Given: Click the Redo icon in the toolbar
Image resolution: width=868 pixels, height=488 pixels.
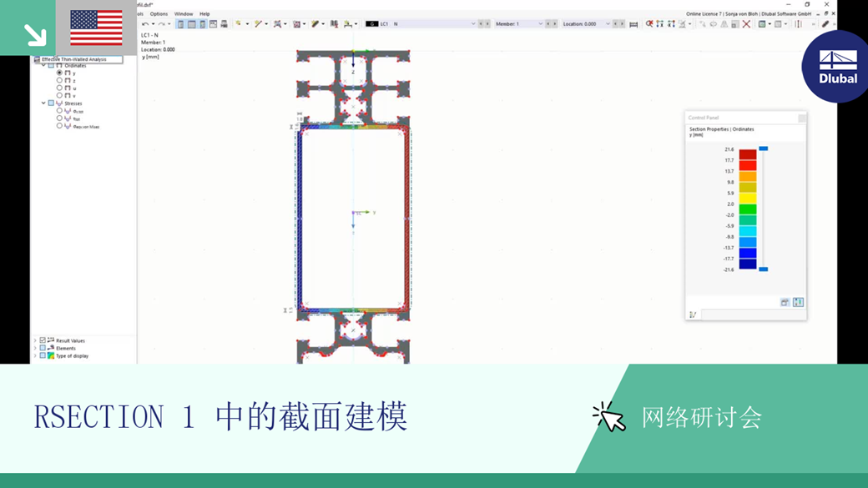Looking at the screenshot, I should point(159,23).
